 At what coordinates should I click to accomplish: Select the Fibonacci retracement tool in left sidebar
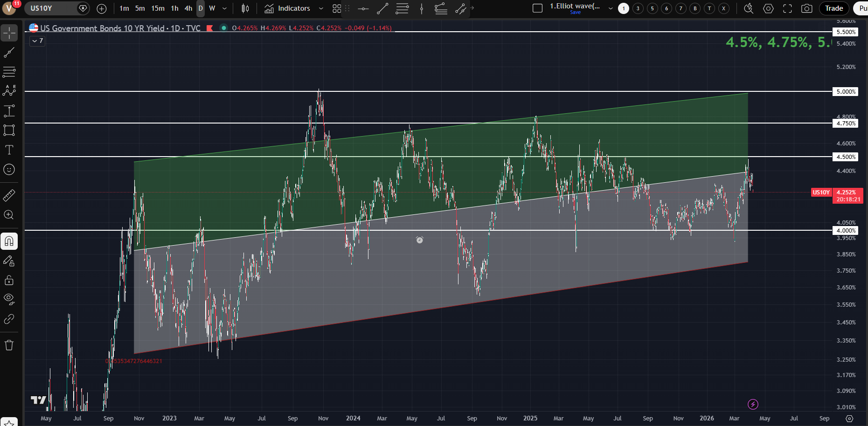pos(9,72)
